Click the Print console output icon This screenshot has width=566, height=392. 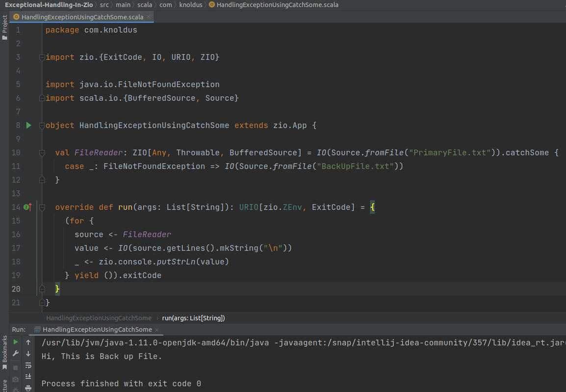(x=28, y=388)
